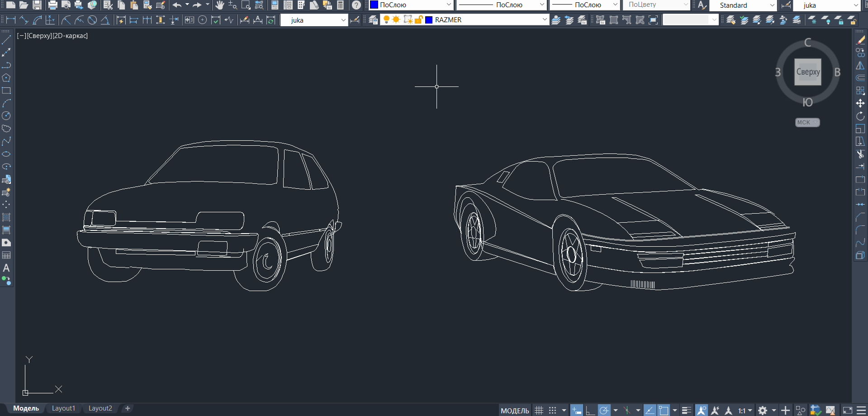Select the Move tool in right toolbar
Screen dimensions: 868x416
pyautogui.click(x=860, y=103)
